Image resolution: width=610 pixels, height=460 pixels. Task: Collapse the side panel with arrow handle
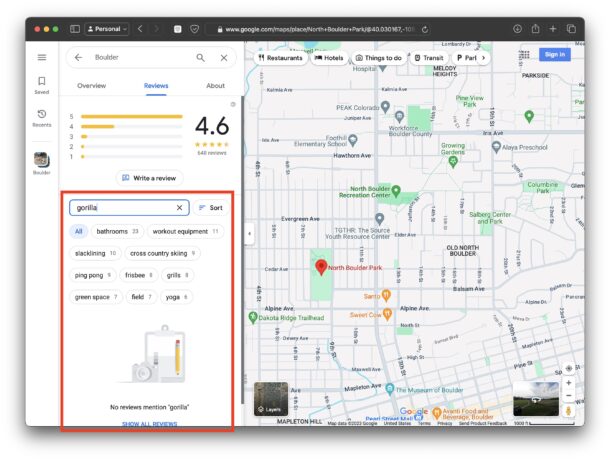(x=249, y=234)
